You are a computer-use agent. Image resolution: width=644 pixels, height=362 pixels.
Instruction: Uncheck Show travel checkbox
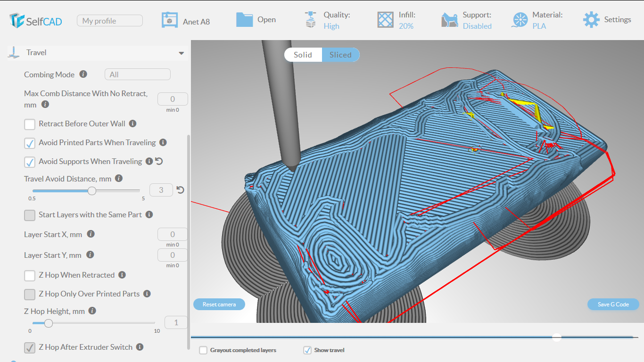tap(307, 350)
